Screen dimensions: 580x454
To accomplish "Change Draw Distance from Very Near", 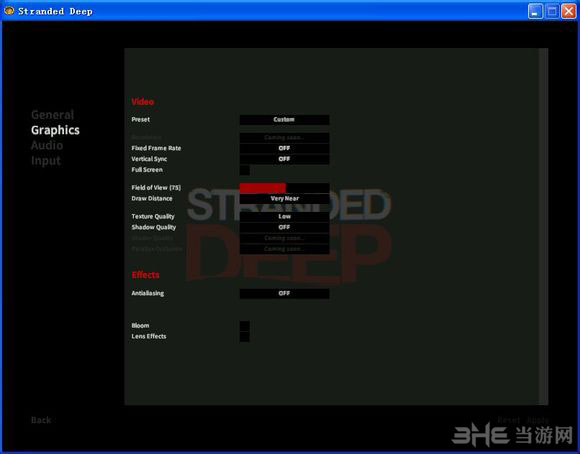I will click(284, 199).
